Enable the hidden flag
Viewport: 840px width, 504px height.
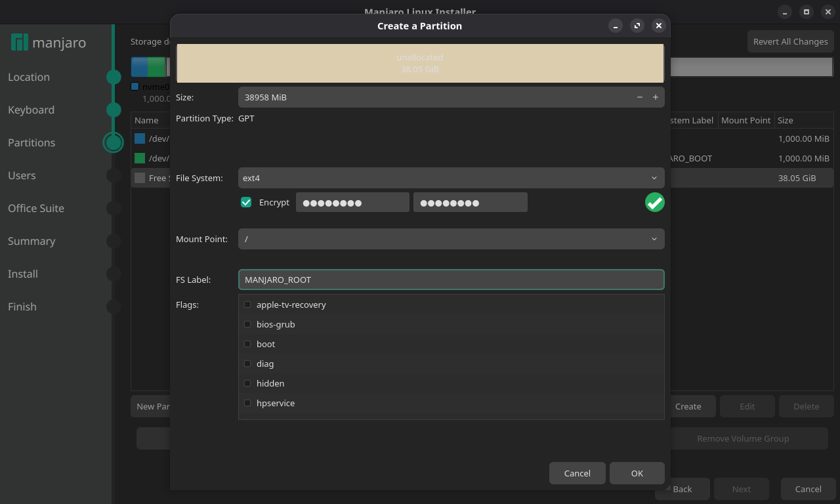tap(247, 383)
